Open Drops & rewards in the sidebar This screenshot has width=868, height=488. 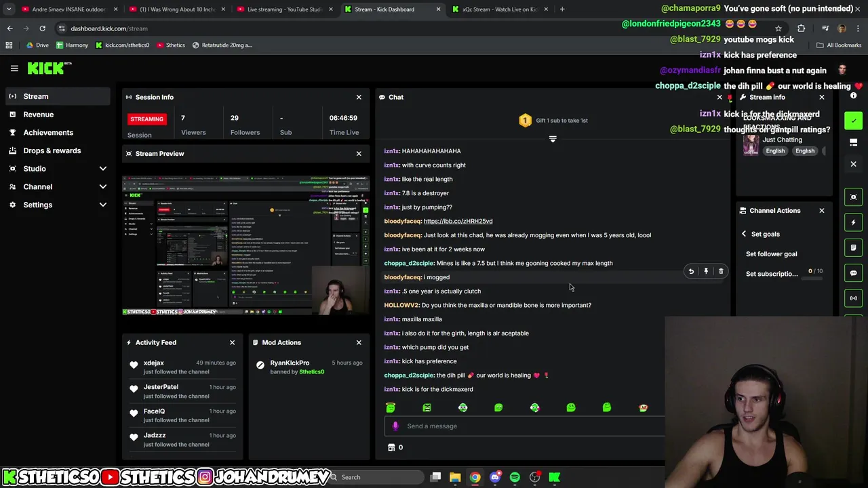58,150
